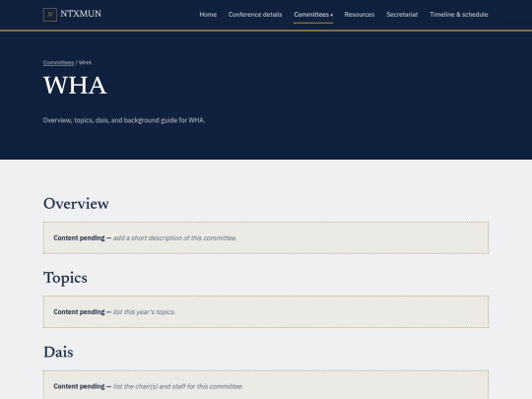The height and width of the screenshot is (399, 532).
Task: Expand the Committees dropdown menu
Action: point(313,15)
